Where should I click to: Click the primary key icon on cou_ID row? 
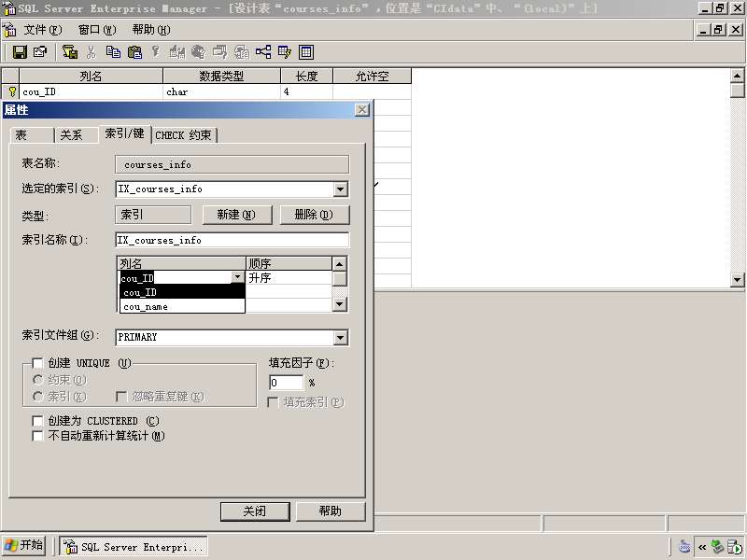(x=12, y=91)
